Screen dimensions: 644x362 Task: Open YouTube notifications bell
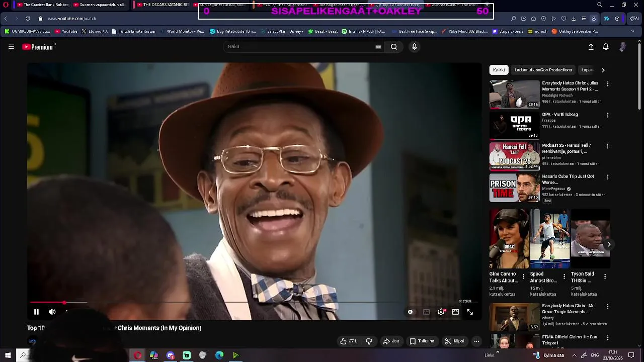(606, 47)
